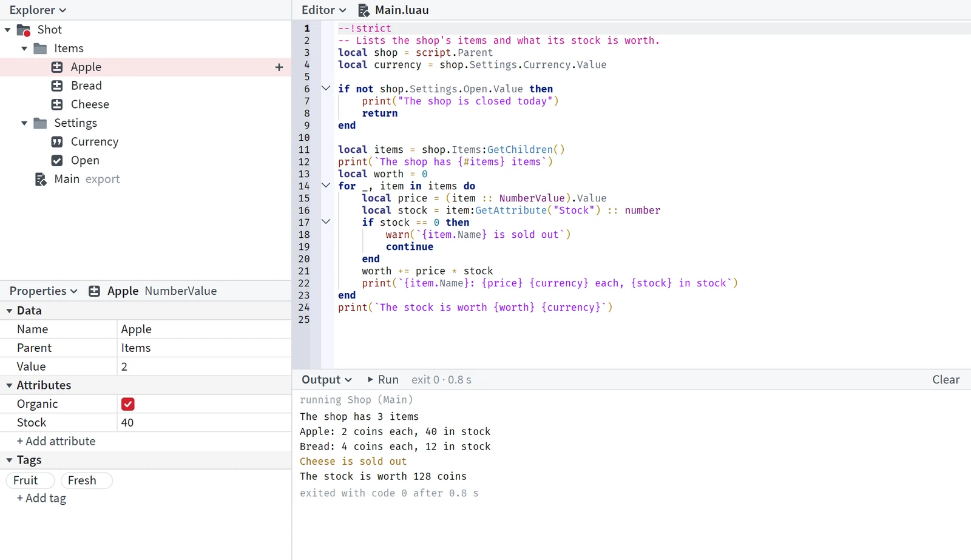Edit the Parent property value Items
Image resolution: width=971 pixels, height=560 pixels.
click(204, 348)
